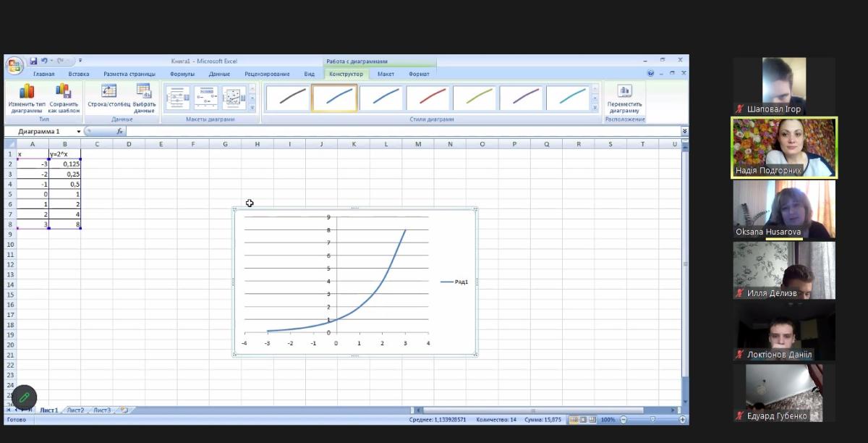
Task: Open the Макет ribbon tab
Action: coord(386,74)
